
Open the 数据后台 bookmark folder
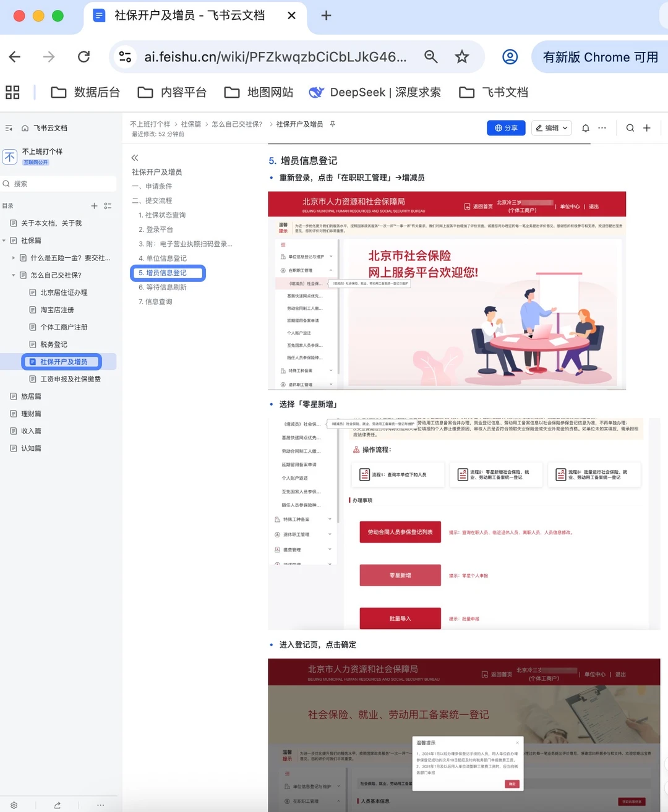coord(85,92)
